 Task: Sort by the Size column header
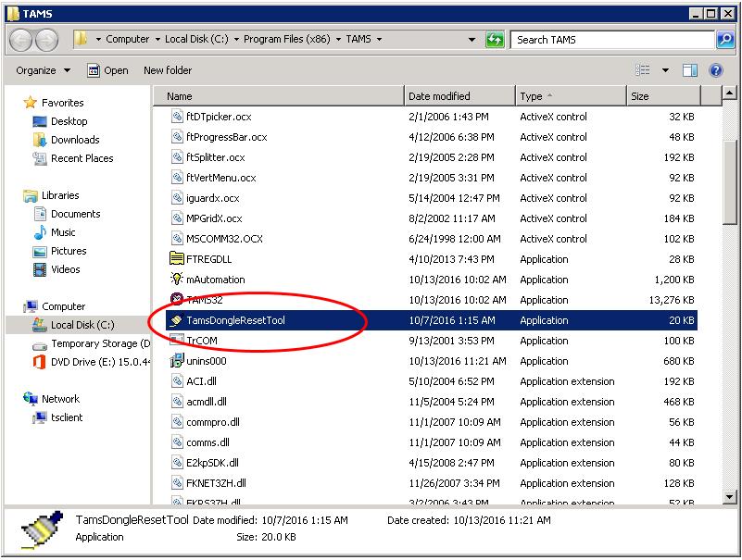(x=663, y=96)
